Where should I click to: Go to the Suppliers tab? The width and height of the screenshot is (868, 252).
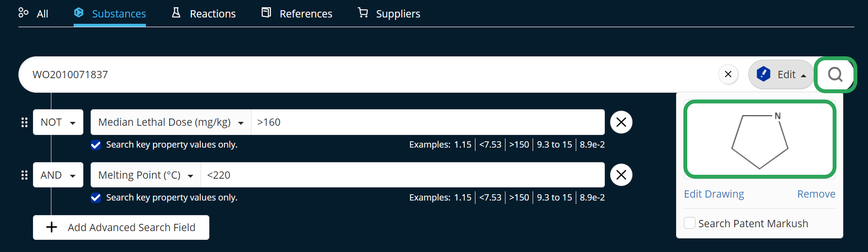389,14
